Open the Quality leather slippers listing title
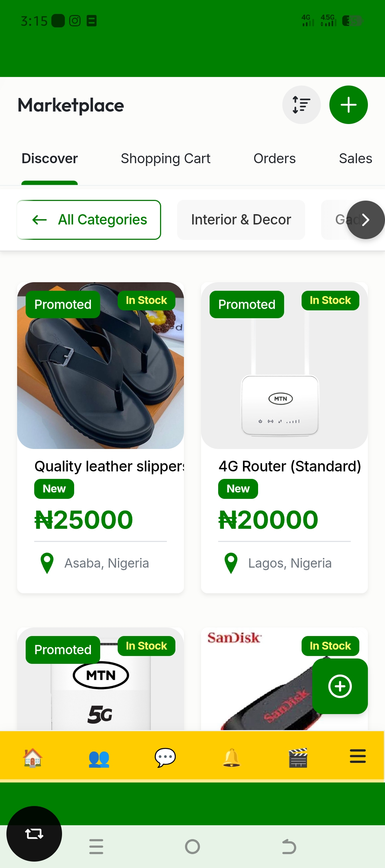385x868 pixels. click(x=109, y=466)
